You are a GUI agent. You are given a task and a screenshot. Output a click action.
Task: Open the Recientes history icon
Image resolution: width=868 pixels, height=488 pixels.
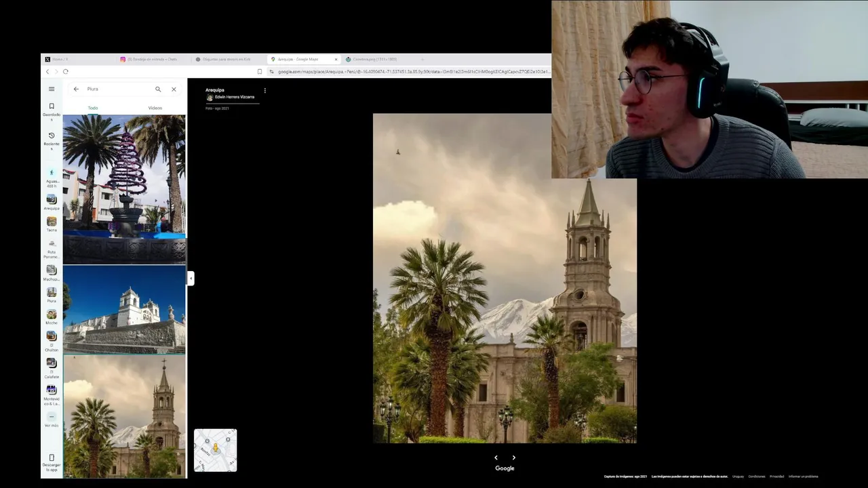point(52,136)
